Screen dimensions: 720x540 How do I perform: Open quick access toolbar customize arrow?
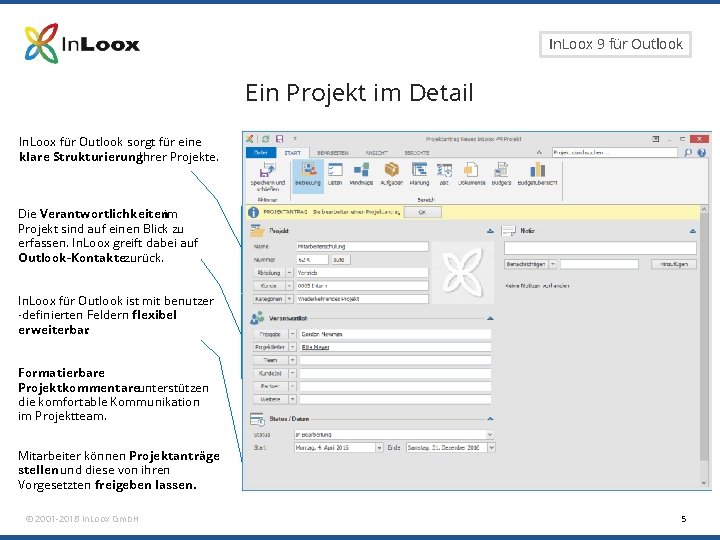[x=295, y=139]
